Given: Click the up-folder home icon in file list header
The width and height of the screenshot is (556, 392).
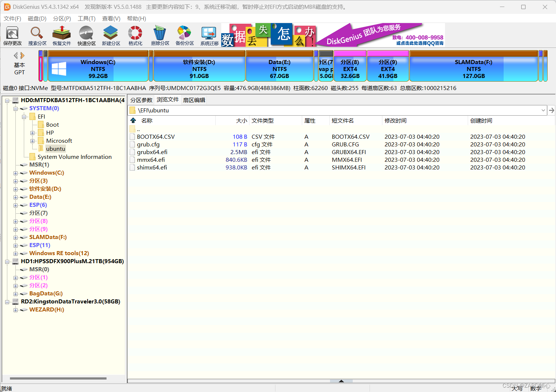Looking at the screenshot, I should [133, 120].
